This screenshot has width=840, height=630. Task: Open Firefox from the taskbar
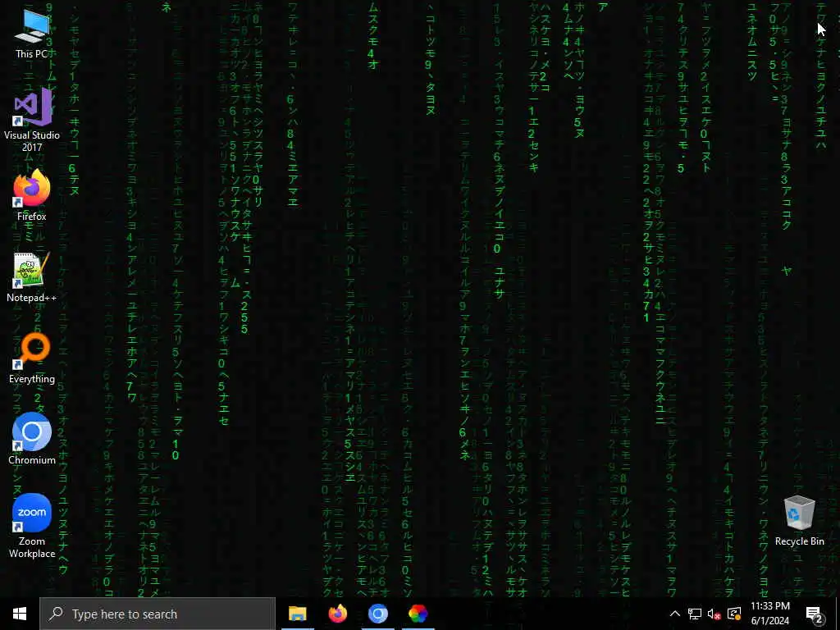click(337, 614)
